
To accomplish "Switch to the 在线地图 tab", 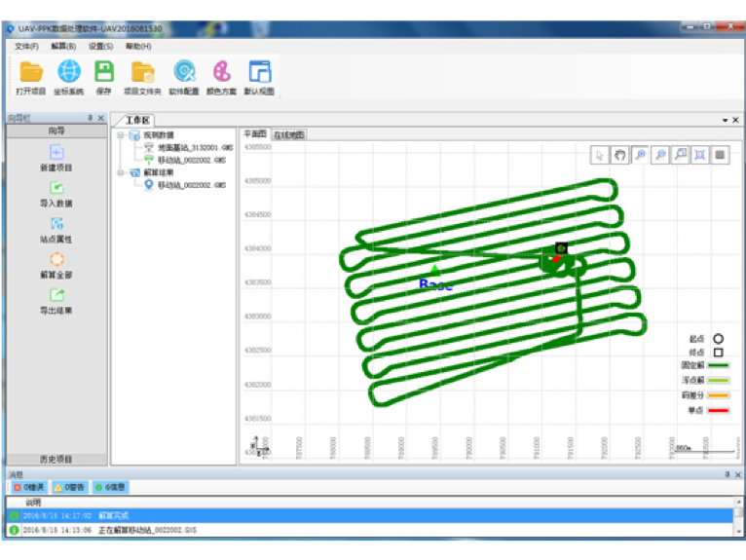I will coord(289,134).
